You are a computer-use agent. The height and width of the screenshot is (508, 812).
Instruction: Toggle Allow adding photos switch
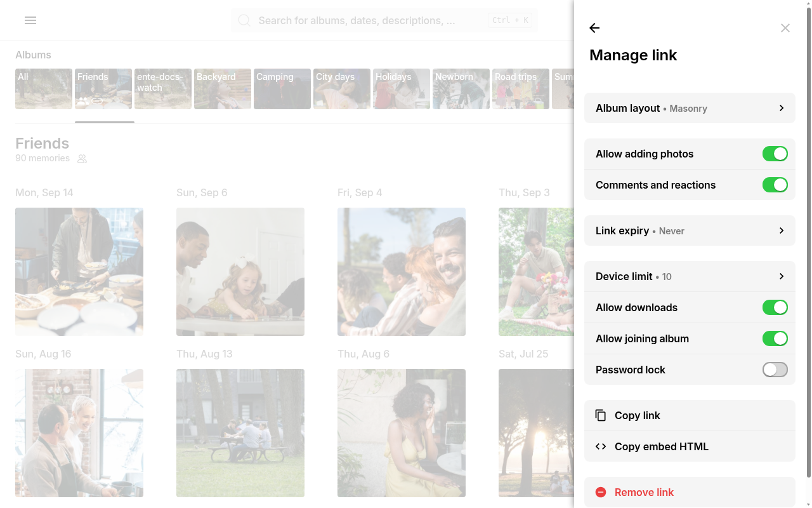[x=775, y=154]
